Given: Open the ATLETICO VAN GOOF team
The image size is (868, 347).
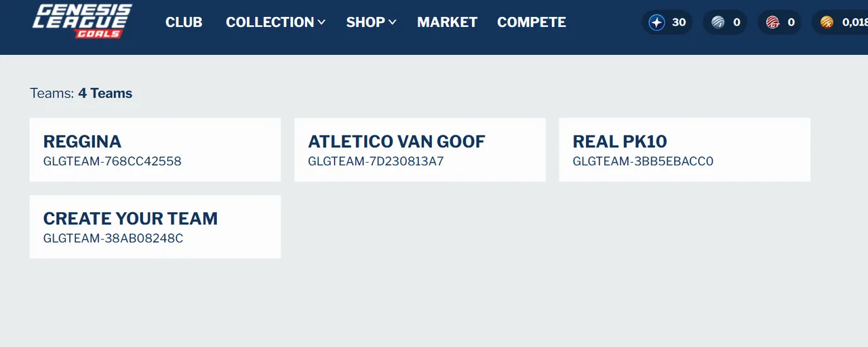Looking at the screenshot, I should 420,150.
